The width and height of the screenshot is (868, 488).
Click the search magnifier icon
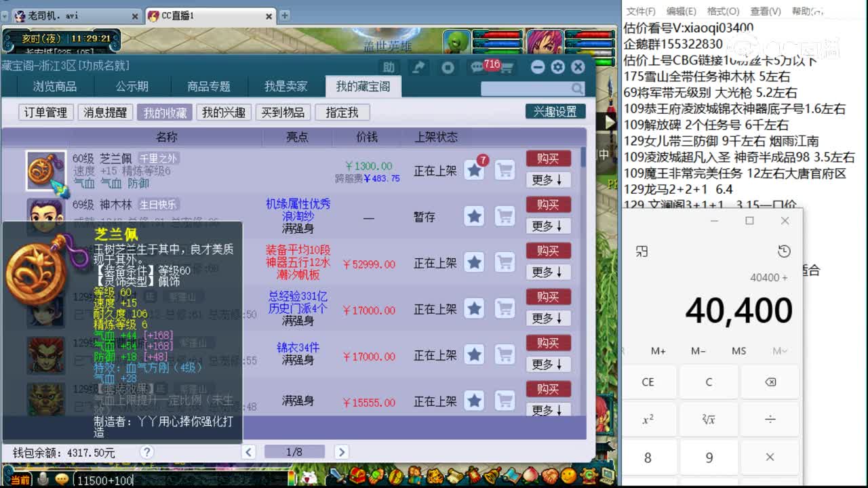click(x=577, y=88)
